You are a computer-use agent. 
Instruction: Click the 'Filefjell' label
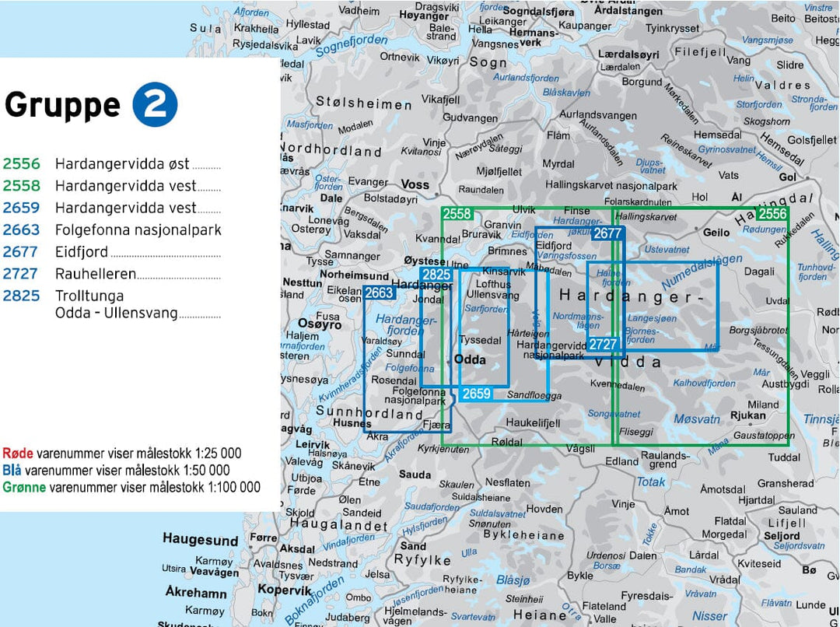pyautogui.click(x=700, y=53)
